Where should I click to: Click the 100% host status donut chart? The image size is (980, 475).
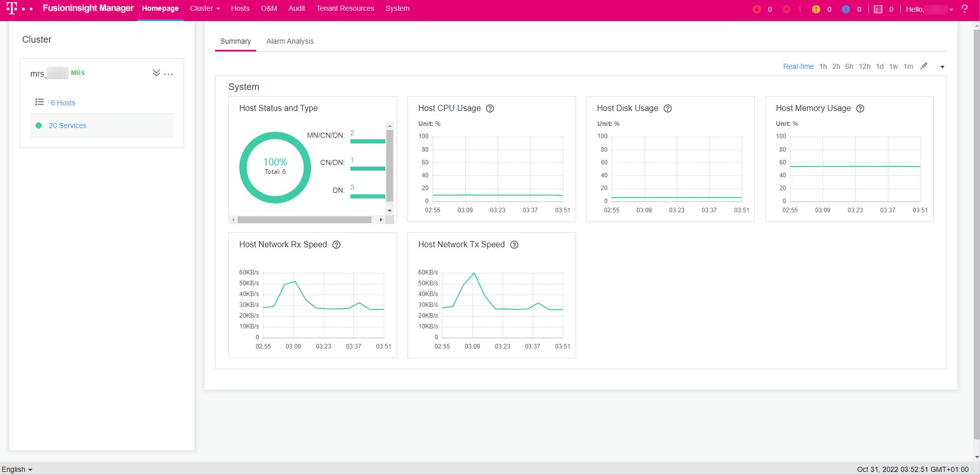[x=275, y=167]
